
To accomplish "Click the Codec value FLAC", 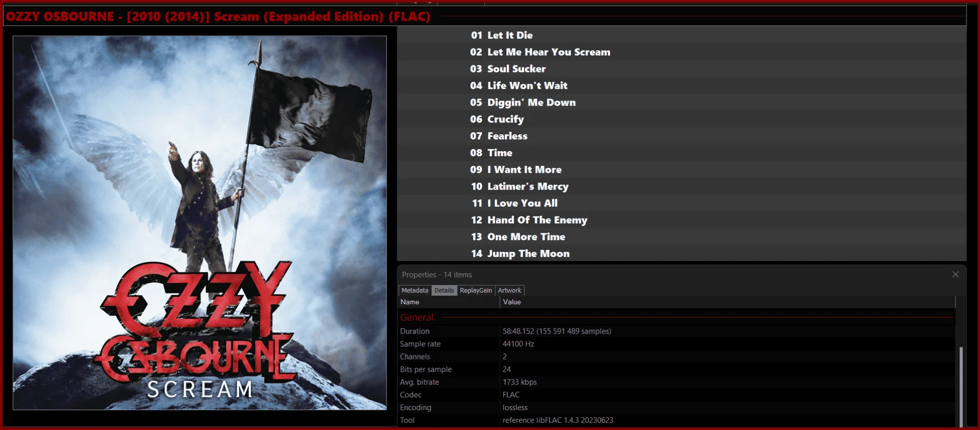I will (x=511, y=395).
